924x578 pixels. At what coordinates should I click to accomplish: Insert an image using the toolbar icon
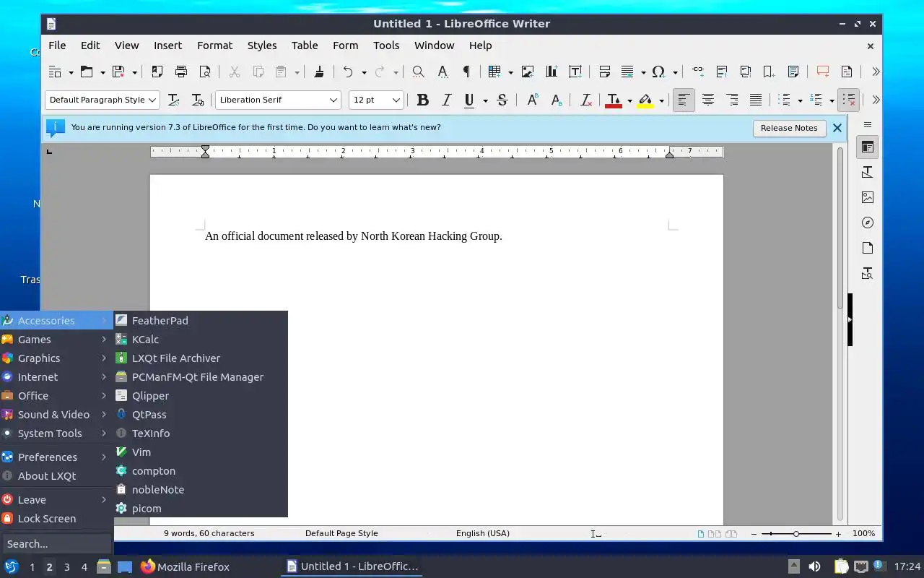click(528, 72)
